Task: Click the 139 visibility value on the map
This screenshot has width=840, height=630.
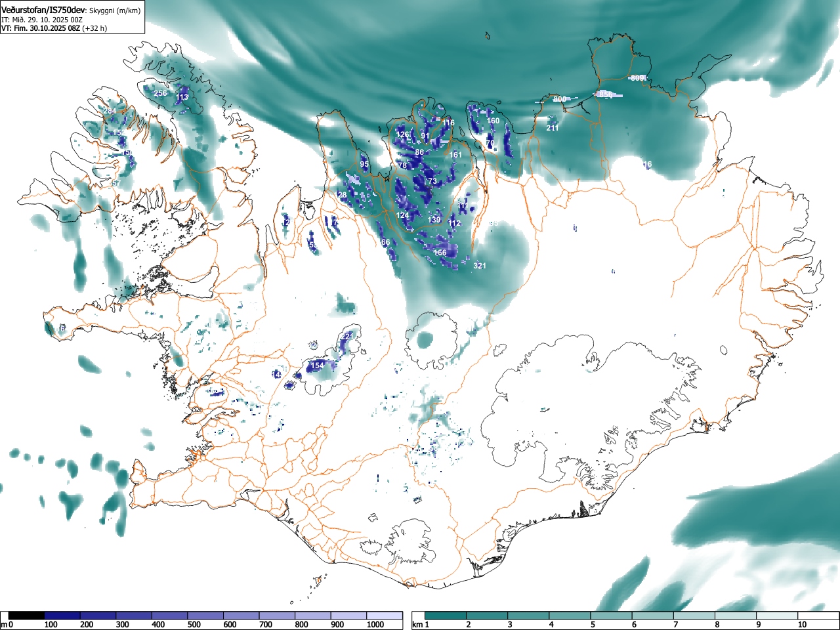Action: (434, 220)
